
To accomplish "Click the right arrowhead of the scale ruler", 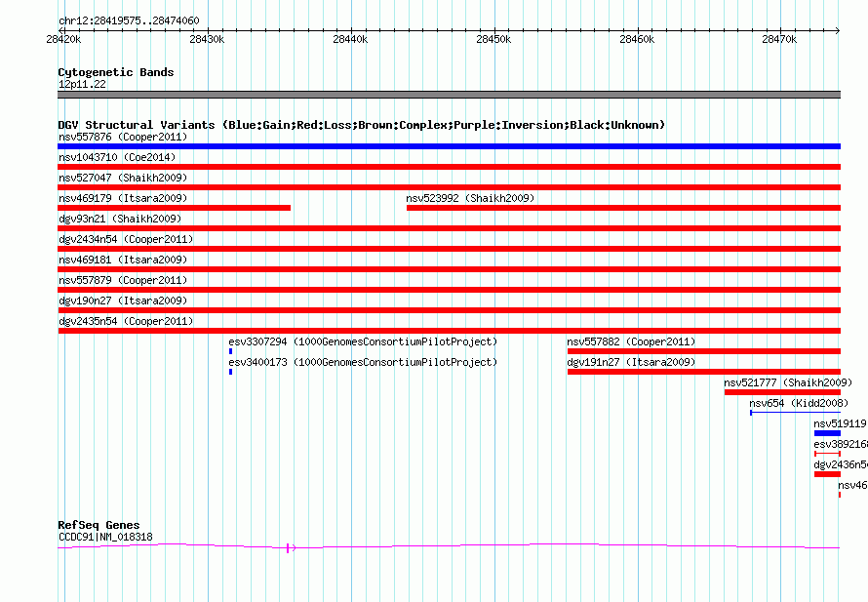I will pos(838,30).
